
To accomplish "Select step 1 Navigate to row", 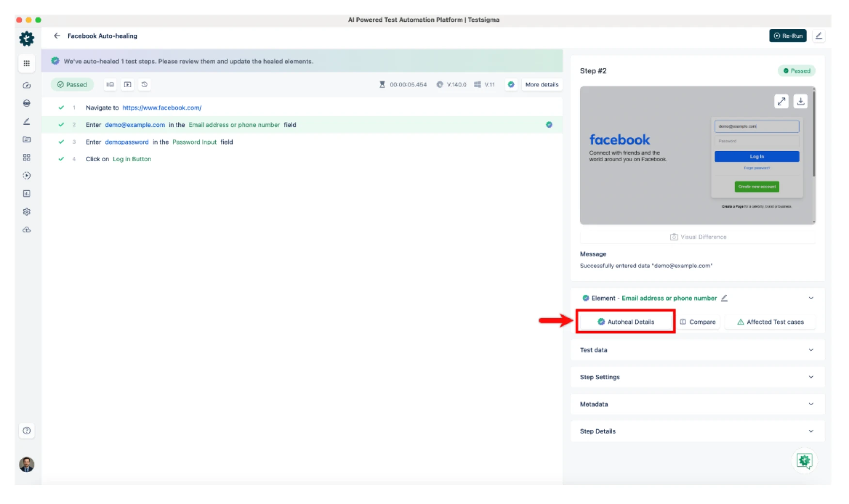I will pos(302,108).
